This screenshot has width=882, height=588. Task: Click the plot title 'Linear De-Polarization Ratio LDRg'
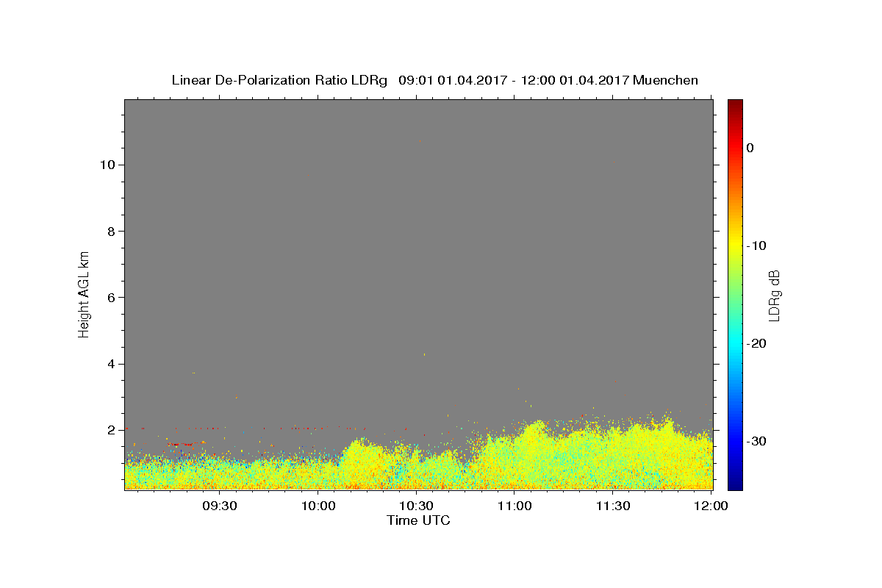click(x=279, y=80)
